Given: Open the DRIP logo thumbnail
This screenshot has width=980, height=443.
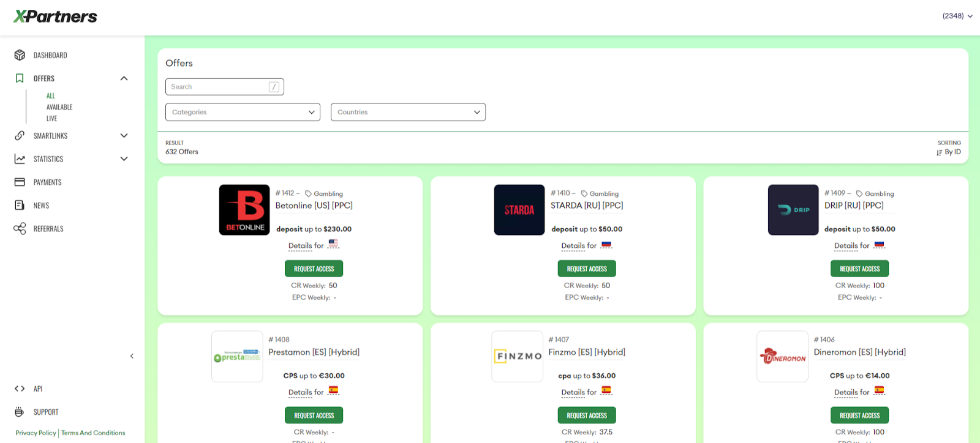Looking at the screenshot, I should [793, 210].
